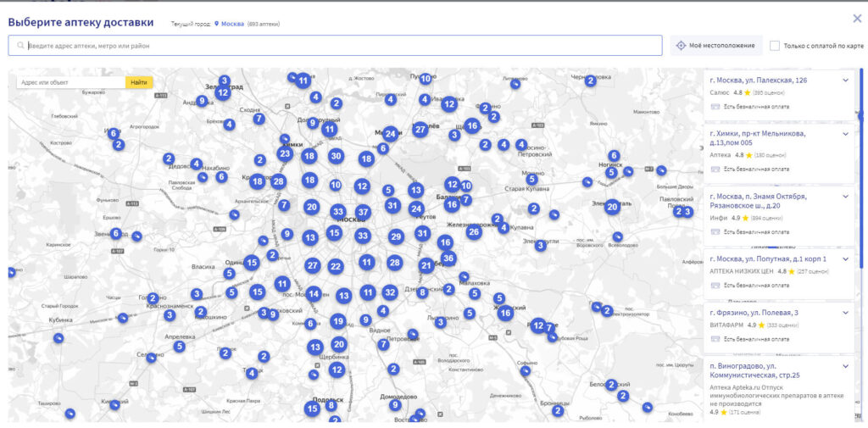Viewport: 868px width, 428px height.
Task: Expand the ул. Попутная, д.1 корп 1 entry
Action: pos(845,258)
